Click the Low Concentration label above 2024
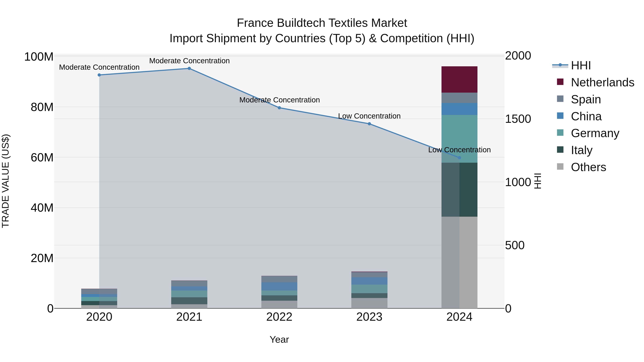Viewport: 644px width, 362px height. click(x=460, y=150)
